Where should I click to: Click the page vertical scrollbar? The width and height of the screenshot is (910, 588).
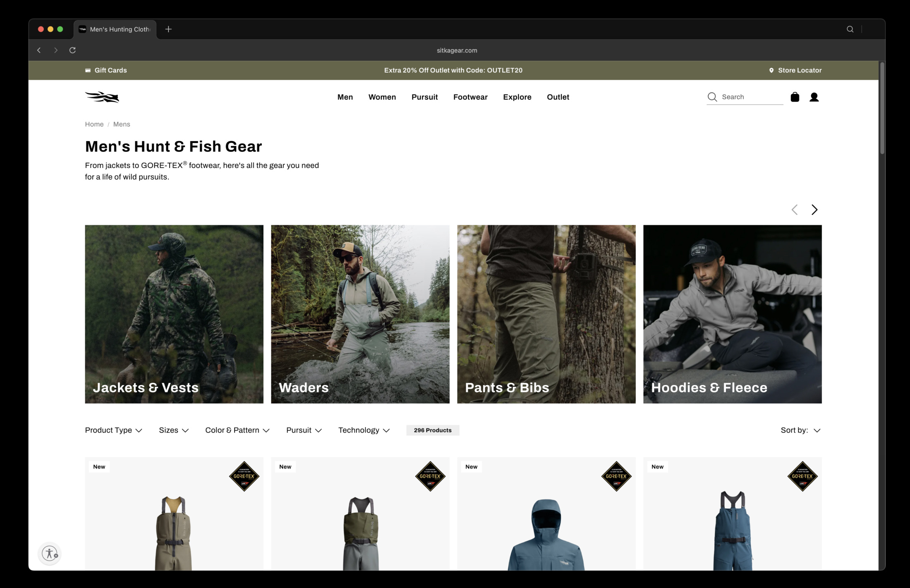pyautogui.click(x=882, y=108)
